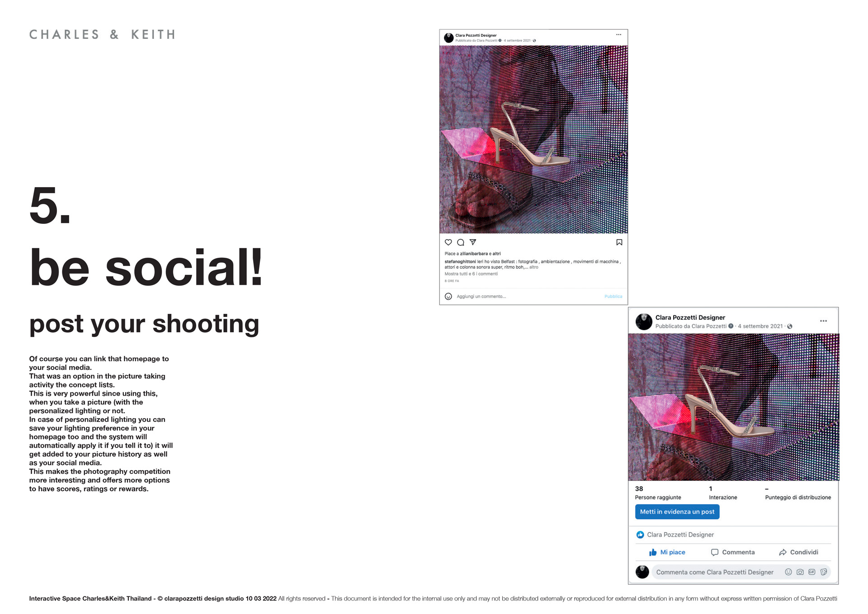Click the share paper-plane icon on Instagram post
The width and height of the screenshot is (868, 614).
(473, 242)
